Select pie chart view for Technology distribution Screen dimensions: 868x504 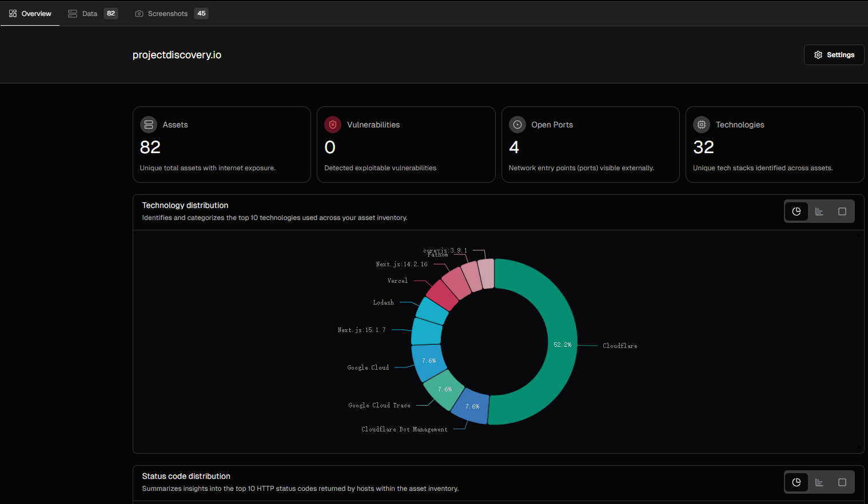coord(797,211)
